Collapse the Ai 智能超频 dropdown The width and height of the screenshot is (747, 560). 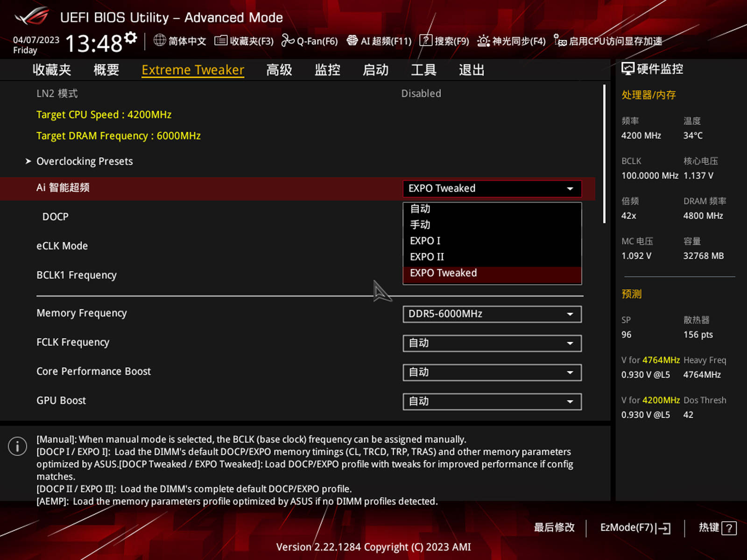[x=492, y=189]
